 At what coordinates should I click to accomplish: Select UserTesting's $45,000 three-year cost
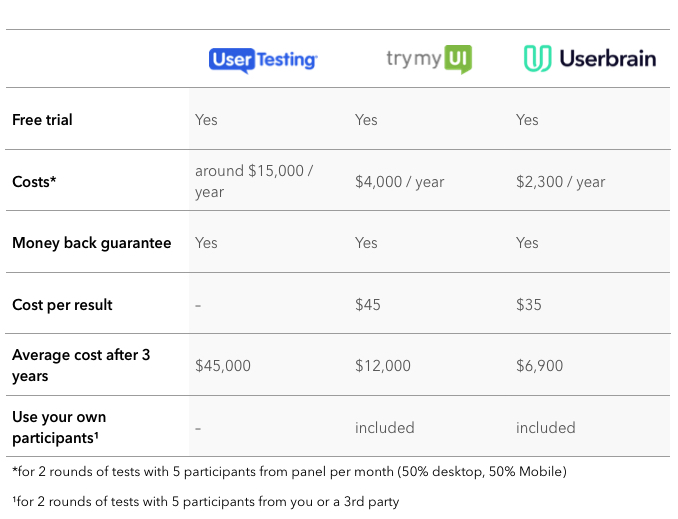[223, 366]
